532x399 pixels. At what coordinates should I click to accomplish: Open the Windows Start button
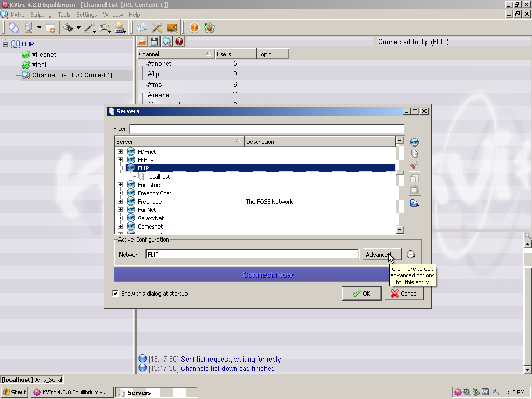pos(14,392)
